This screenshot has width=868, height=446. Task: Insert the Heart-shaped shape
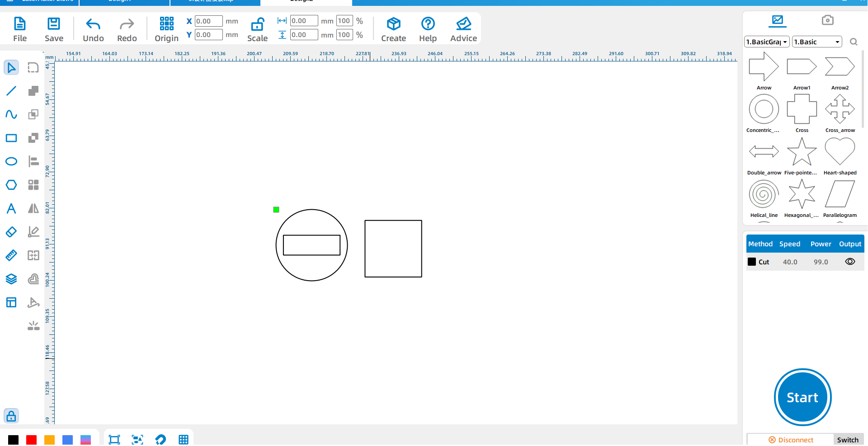840,151
